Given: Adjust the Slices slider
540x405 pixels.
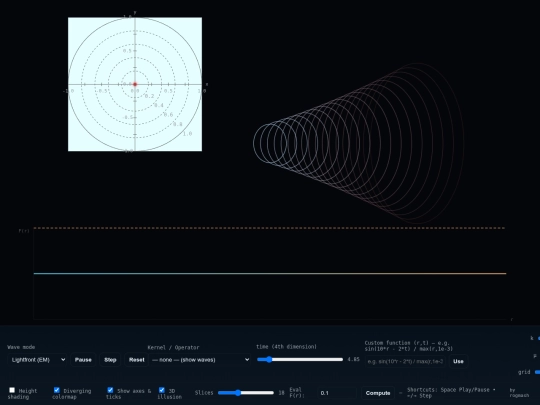Looking at the screenshot, I should point(246,393).
